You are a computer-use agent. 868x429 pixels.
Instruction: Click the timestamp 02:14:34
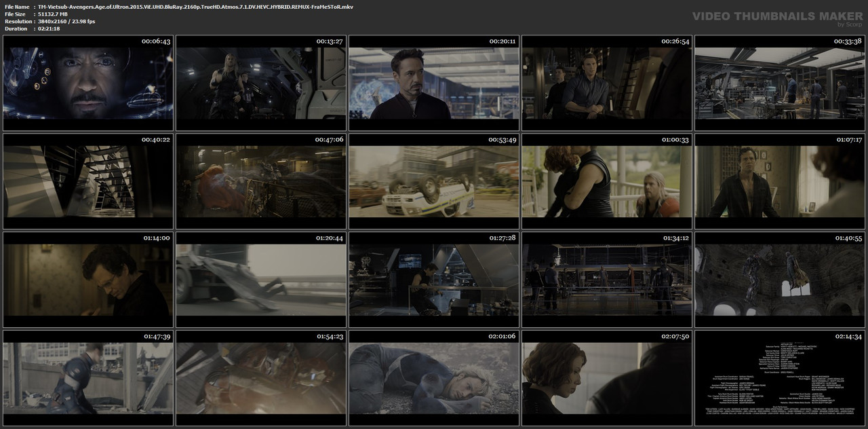pos(848,337)
